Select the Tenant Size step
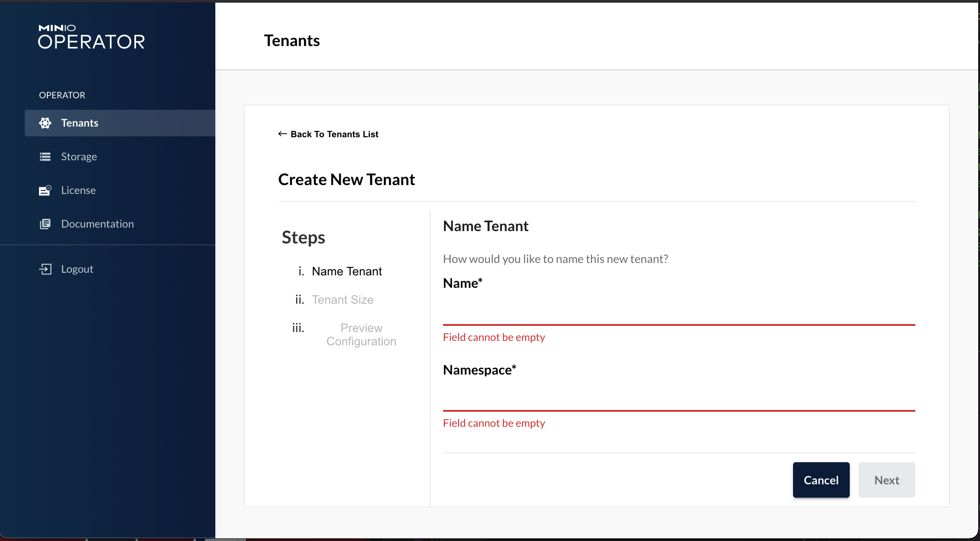The image size is (980, 541). tap(342, 300)
